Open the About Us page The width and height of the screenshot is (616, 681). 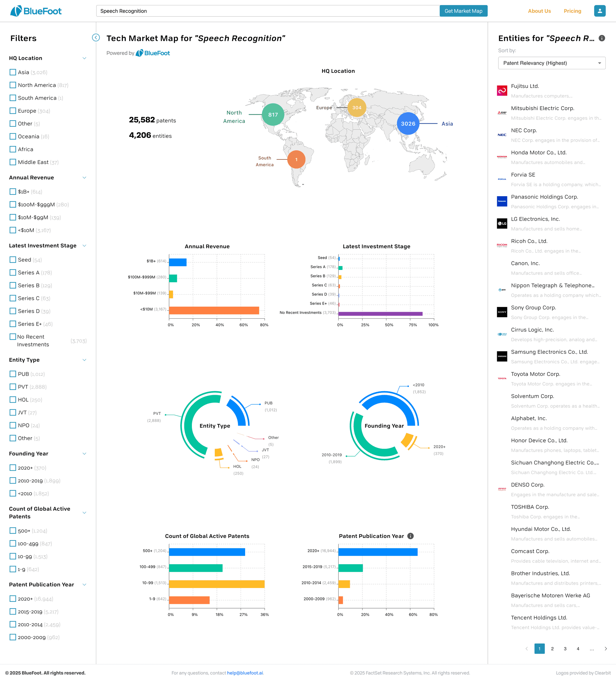click(539, 11)
